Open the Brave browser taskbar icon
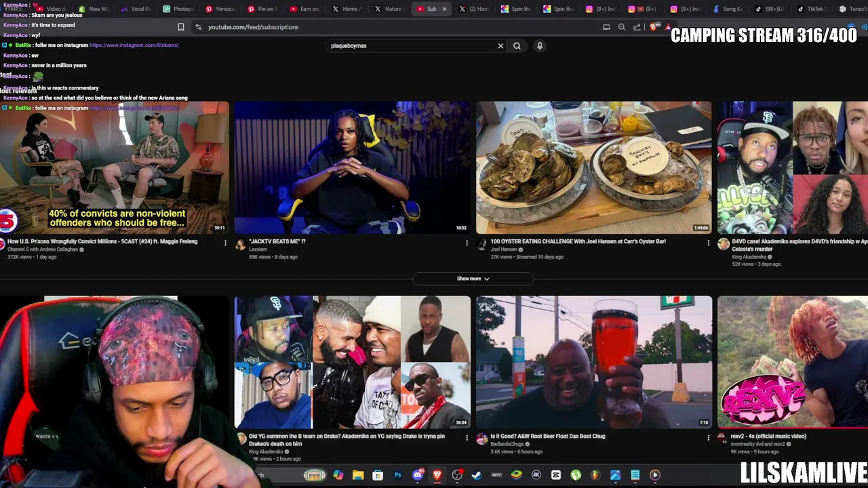The height and width of the screenshot is (488, 868). (x=437, y=475)
